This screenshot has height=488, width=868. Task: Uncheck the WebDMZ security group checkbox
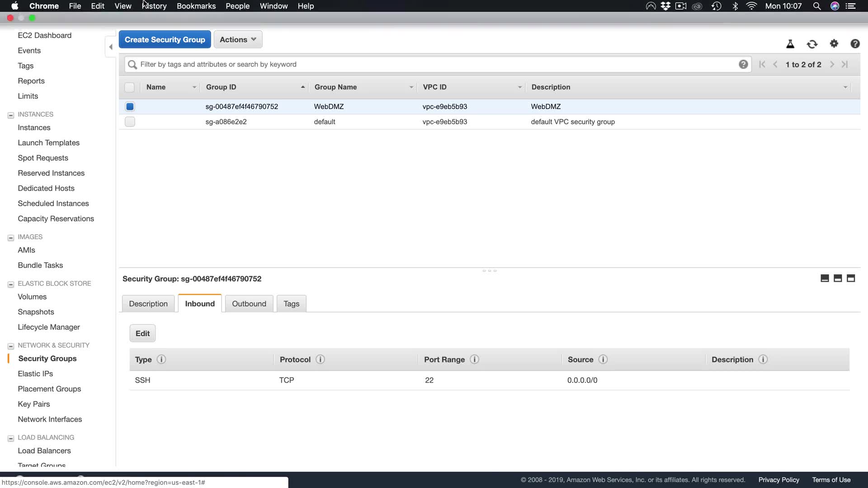tap(130, 107)
